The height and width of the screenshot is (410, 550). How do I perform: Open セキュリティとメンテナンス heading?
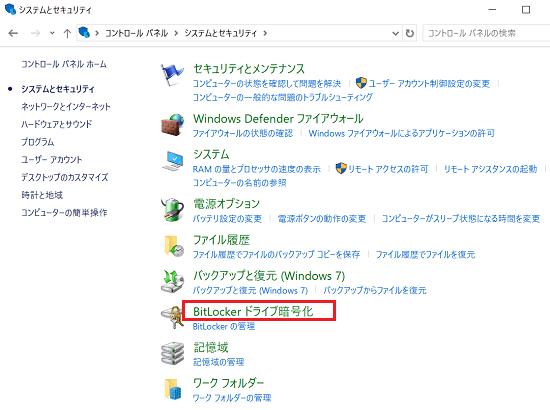point(249,69)
